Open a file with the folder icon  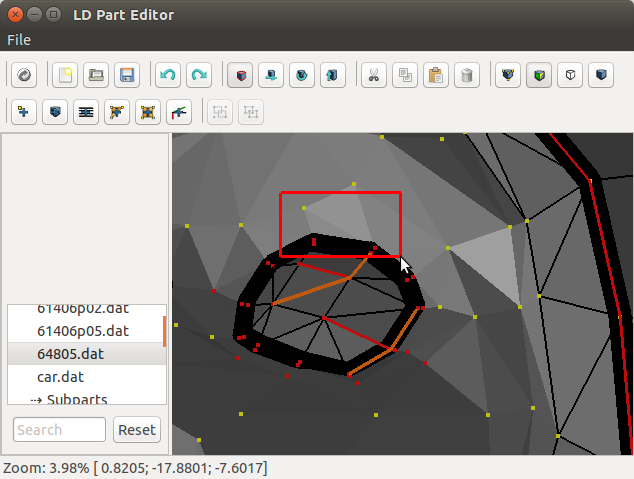tap(96, 75)
